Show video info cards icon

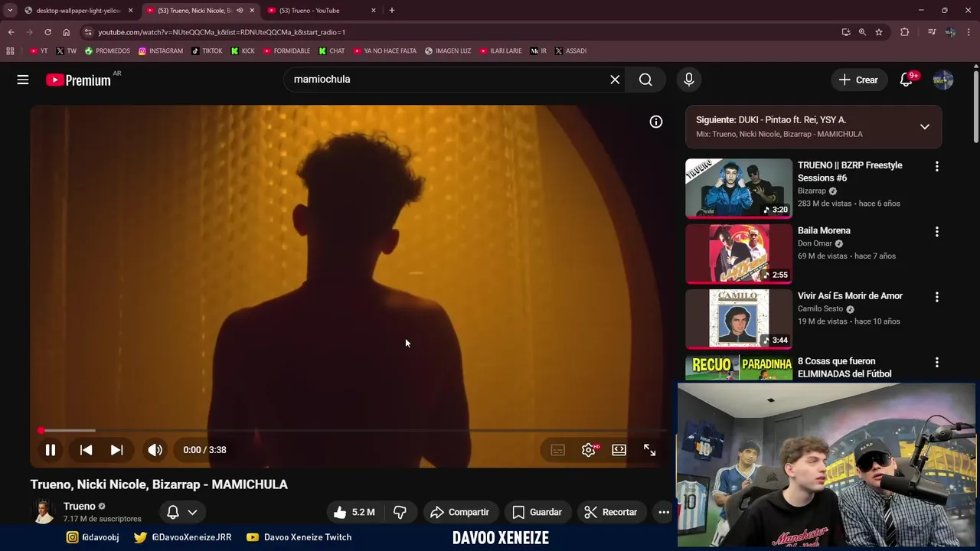pos(656,122)
